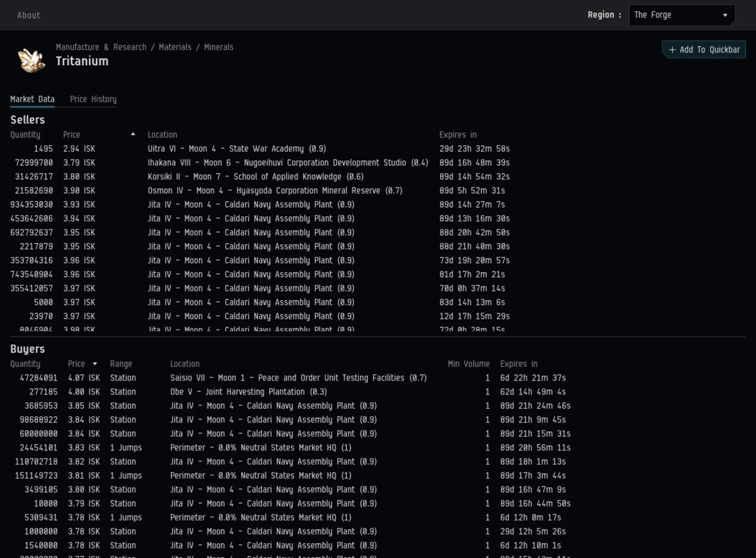Click seller quantity 5000
This screenshot has height=558, width=756.
(43, 302)
